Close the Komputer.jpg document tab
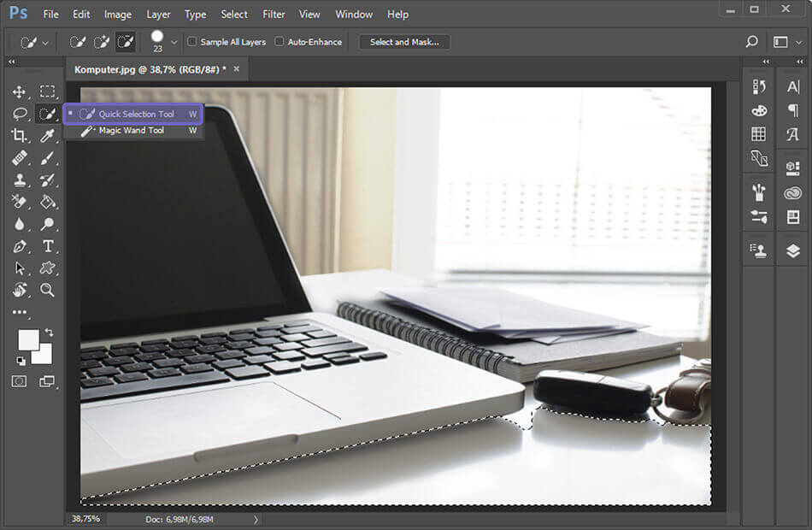Viewport: 812px width, 530px height. [237, 69]
